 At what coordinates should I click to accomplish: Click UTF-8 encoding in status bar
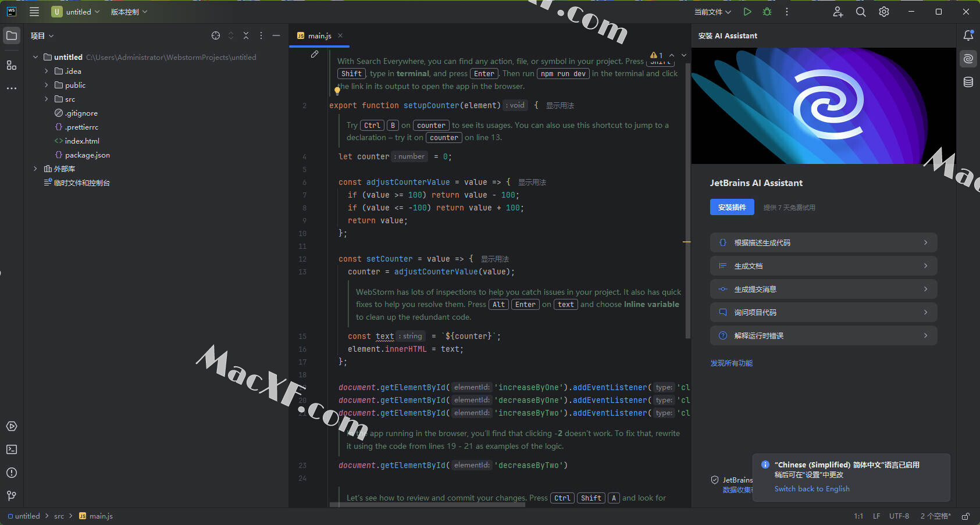tap(899, 516)
